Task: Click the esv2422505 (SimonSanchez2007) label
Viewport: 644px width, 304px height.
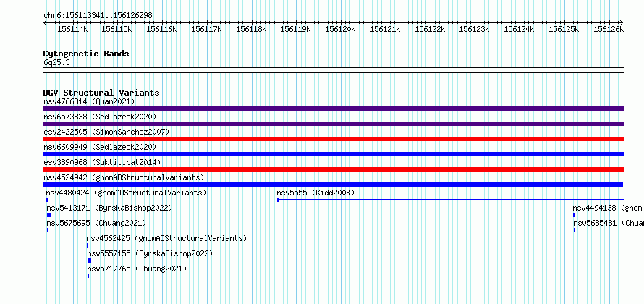Action: coord(106,132)
